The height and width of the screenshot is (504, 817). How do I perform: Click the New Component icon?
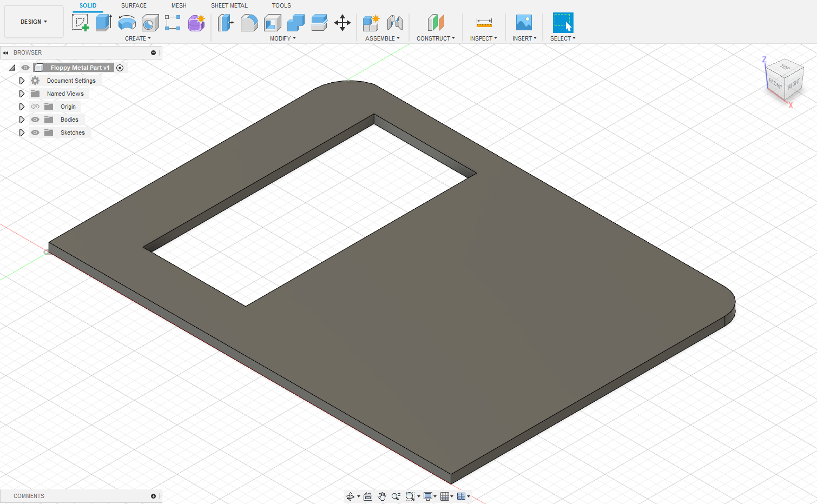(371, 23)
